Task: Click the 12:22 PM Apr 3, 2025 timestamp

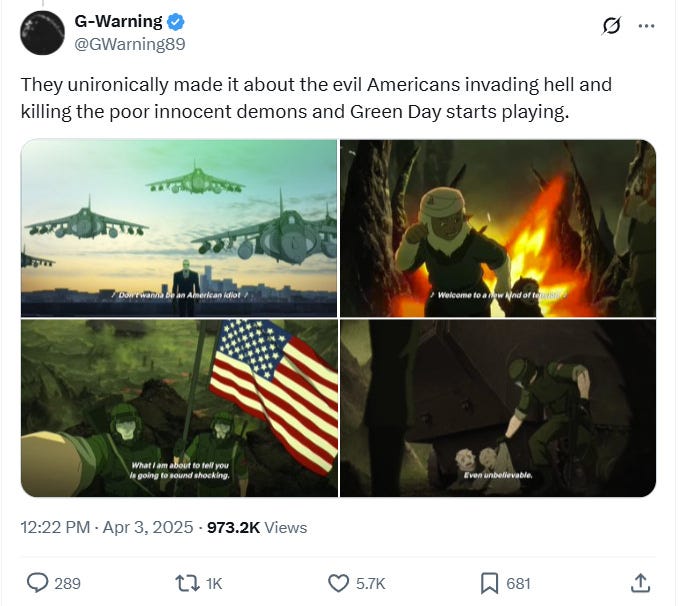Action: (107, 528)
